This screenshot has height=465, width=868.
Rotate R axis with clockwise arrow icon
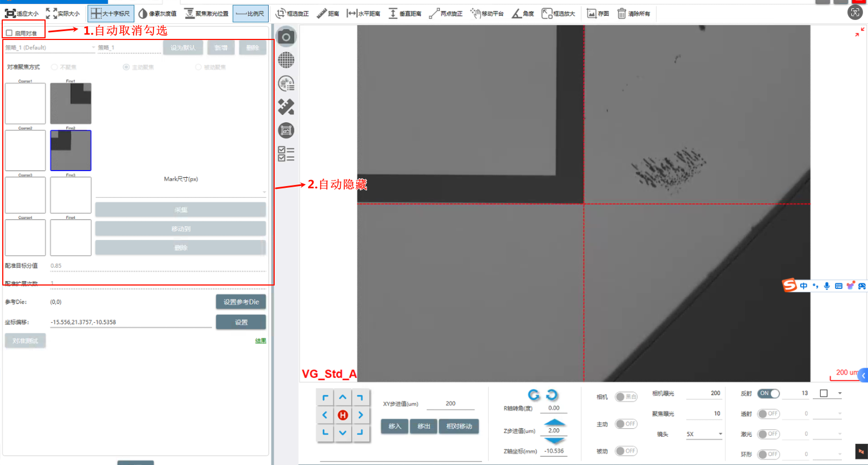[x=552, y=395]
